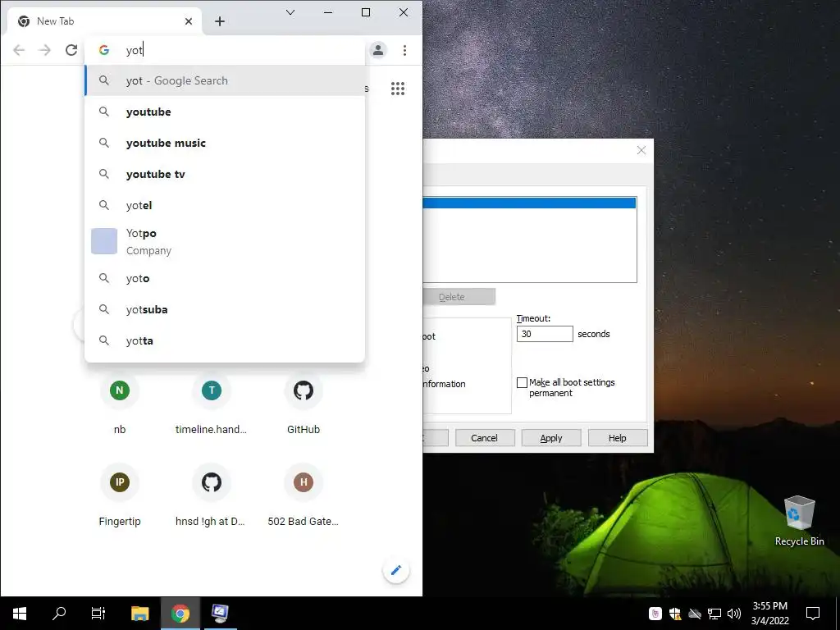Image resolution: width=840 pixels, height=630 pixels.
Task: Reload the page in Chrome
Action: click(x=71, y=50)
